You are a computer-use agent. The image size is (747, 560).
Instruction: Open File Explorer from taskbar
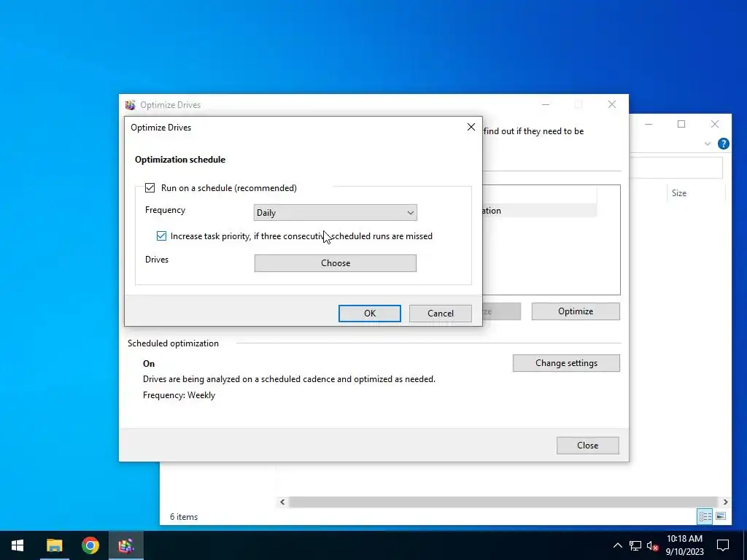click(54, 545)
